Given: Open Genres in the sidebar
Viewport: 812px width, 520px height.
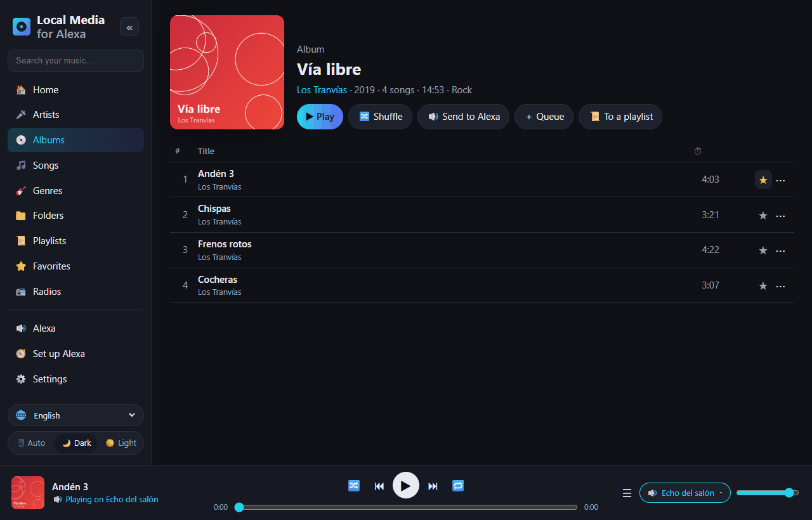Looking at the screenshot, I should coord(76,191).
